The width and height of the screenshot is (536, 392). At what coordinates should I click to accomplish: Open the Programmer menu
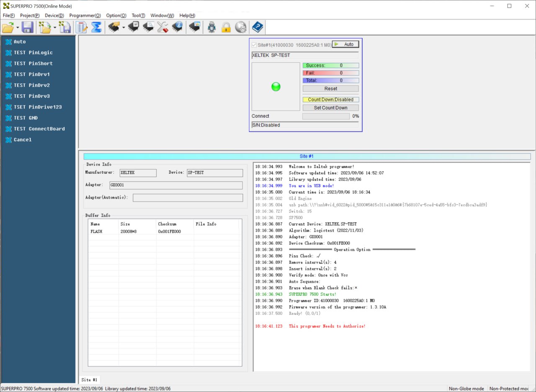point(85,15)
